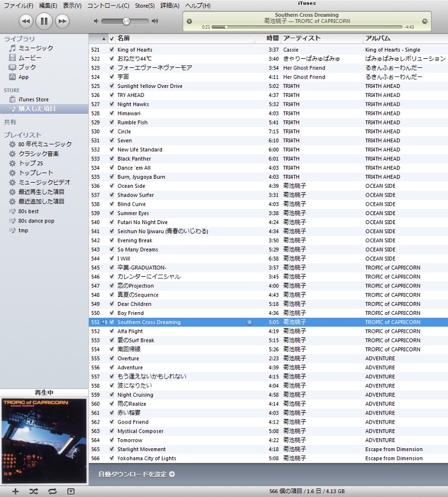Hide the artwork viewer panel button
This screenshot has height=497, width=448.
click(71, 491)
